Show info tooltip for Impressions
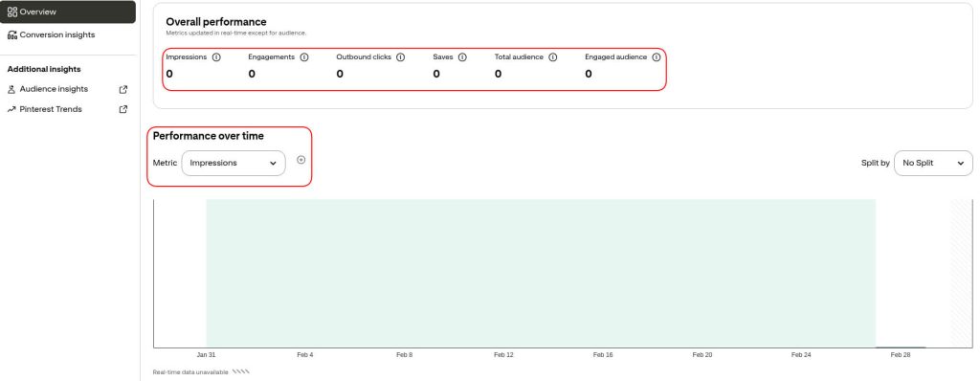Image resolution: width=980 pixels, height=381 pixels. pyautogui.click(x=216, y=56)
